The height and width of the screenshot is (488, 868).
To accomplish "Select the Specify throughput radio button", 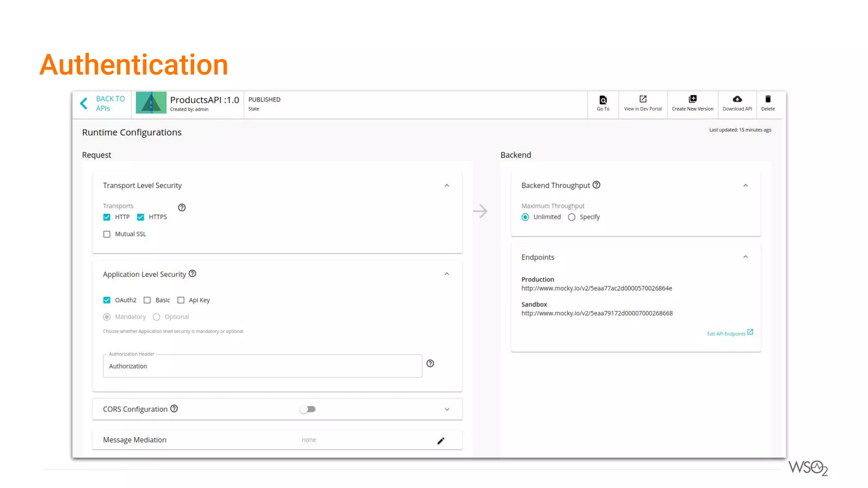I will [572, 217].
